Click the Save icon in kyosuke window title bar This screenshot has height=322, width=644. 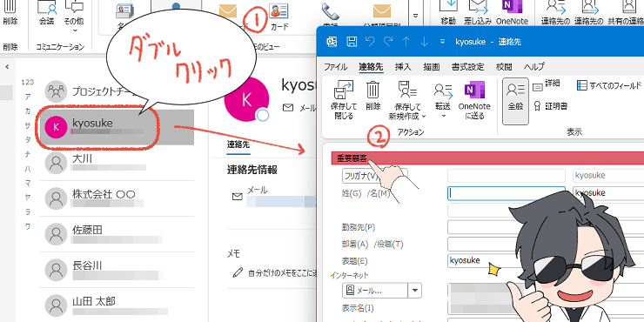point(352,42)
